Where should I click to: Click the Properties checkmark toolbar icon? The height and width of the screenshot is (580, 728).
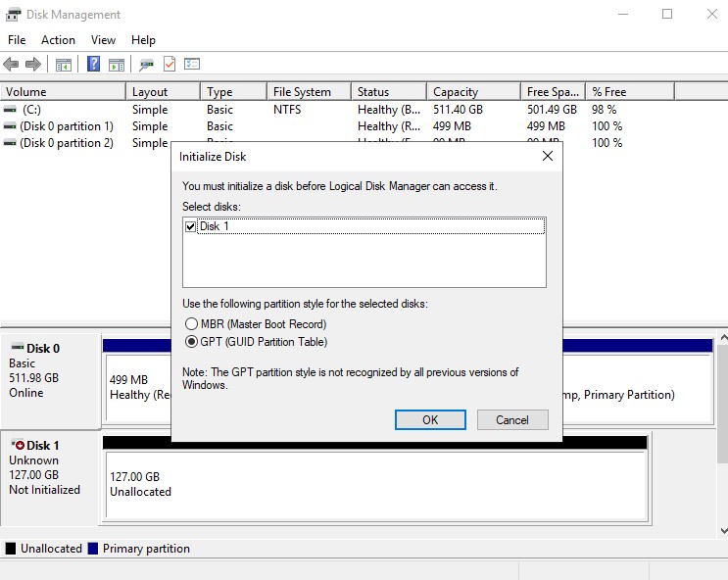click(x=170, y=64)
